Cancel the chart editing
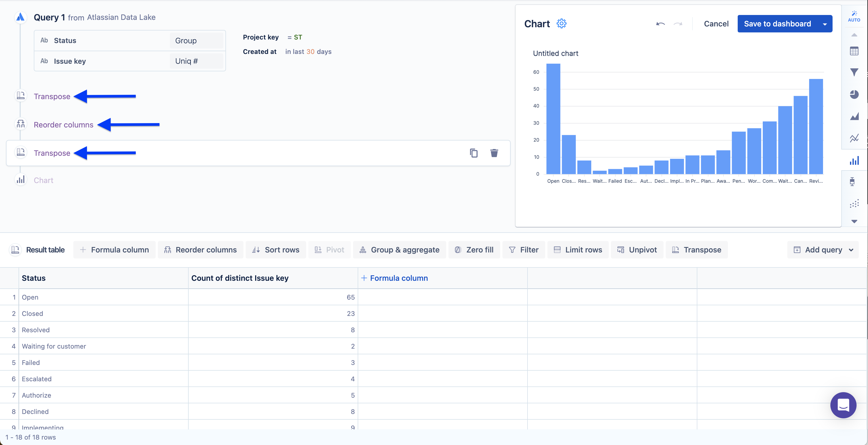 [716, 24]
